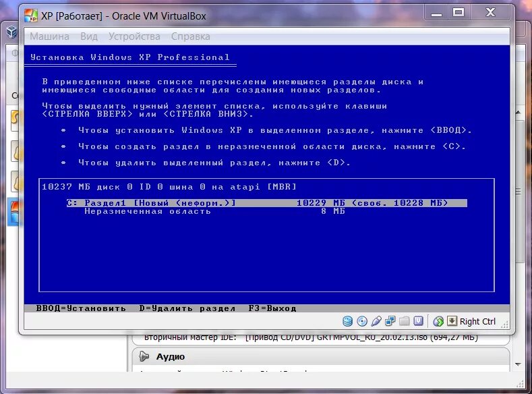532x394 pixels.
Task: Select the C: Раздел1 partition row
Action: pyautogui.click(x=267, y=203)
